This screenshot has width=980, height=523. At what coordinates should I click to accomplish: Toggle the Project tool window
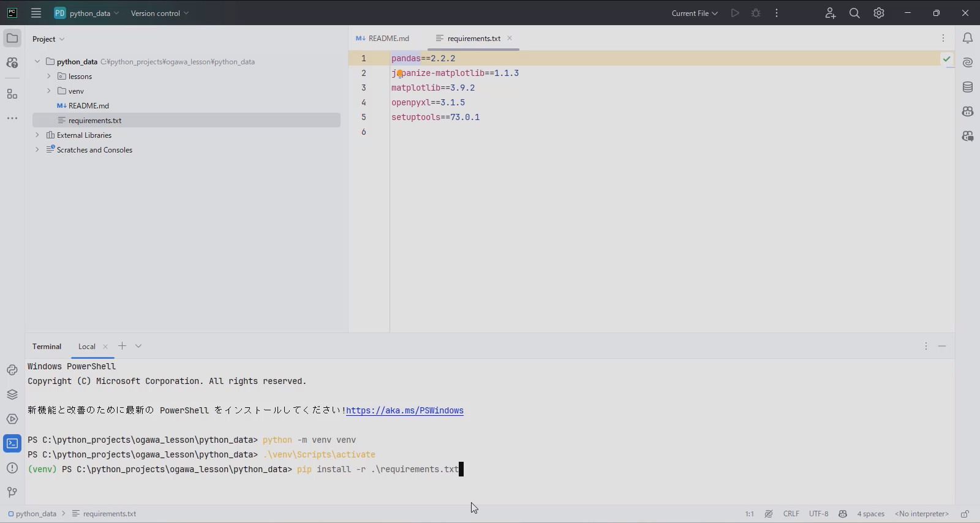coord(12,38)
